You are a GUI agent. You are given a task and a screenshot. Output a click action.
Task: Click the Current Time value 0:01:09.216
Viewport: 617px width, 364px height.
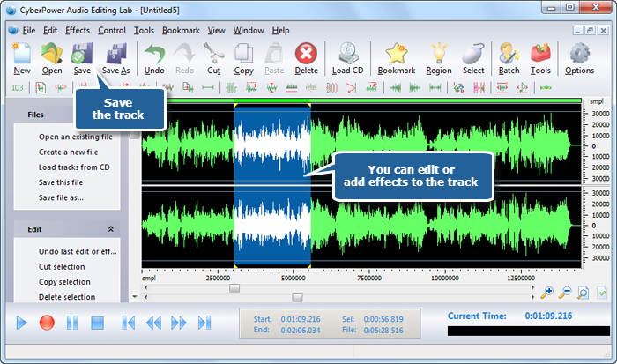point(548,316)
